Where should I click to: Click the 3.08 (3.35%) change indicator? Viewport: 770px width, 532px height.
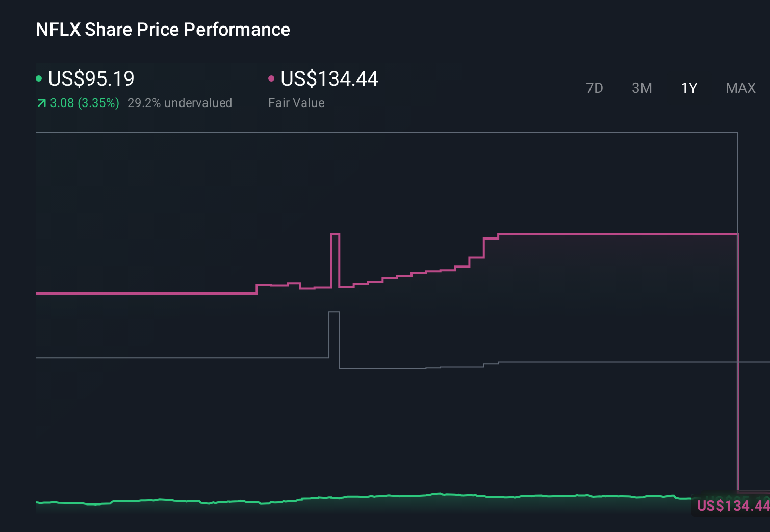coord(84,102)
